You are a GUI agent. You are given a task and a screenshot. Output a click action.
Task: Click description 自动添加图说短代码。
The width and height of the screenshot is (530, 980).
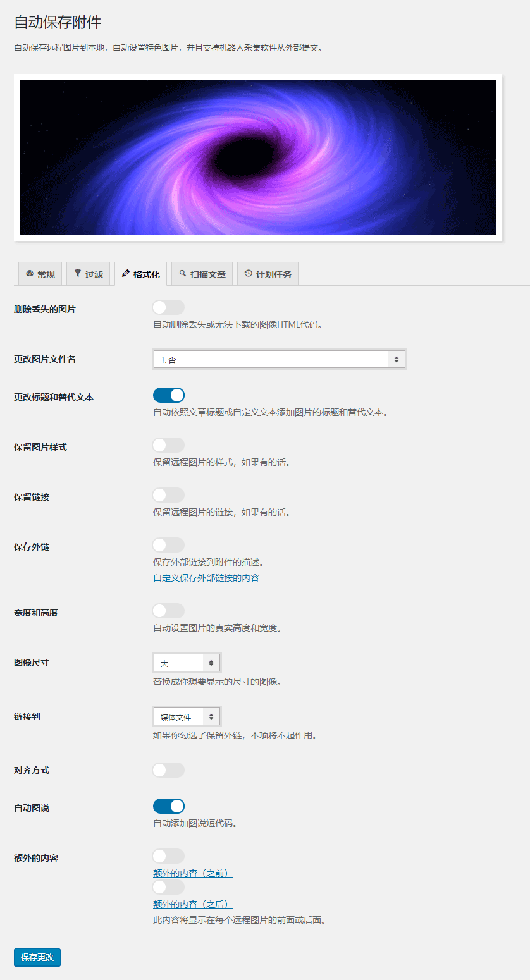pyautogui.click(x=195, y=823)
